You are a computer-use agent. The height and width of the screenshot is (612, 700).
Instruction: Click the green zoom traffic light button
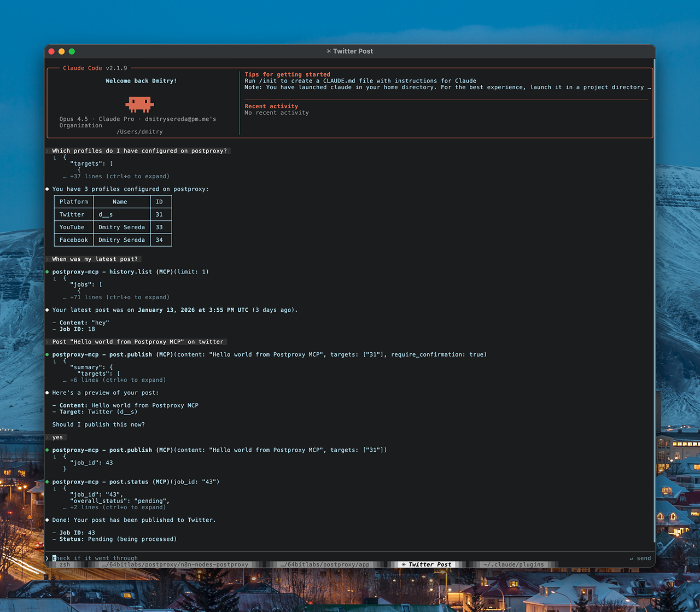pyautogui.click(x=71, y=51)
